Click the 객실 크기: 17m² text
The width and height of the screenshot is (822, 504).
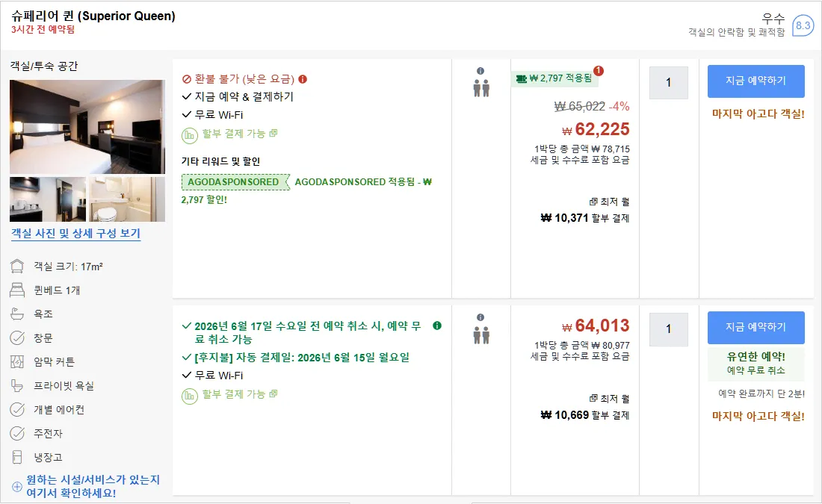pyautogui.click(x=68, y=267)
